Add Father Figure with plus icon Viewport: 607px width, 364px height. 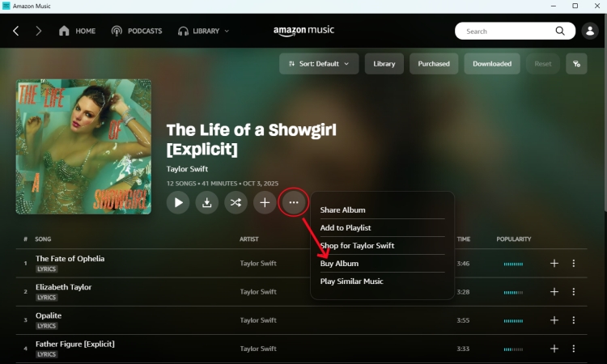[554, 349]
